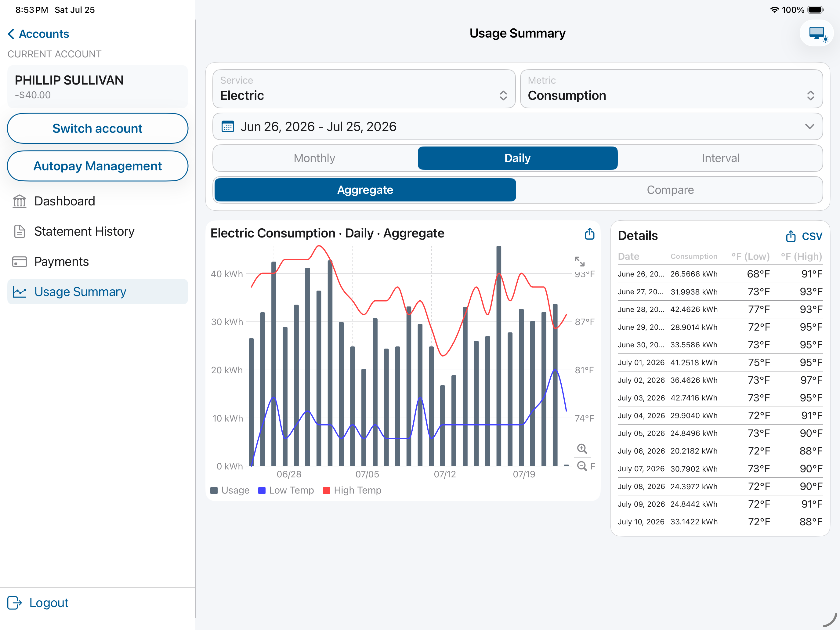
Task: Toggle the Low Temp legend swatch
Action: pyautogui.click(x=262, y=490)
